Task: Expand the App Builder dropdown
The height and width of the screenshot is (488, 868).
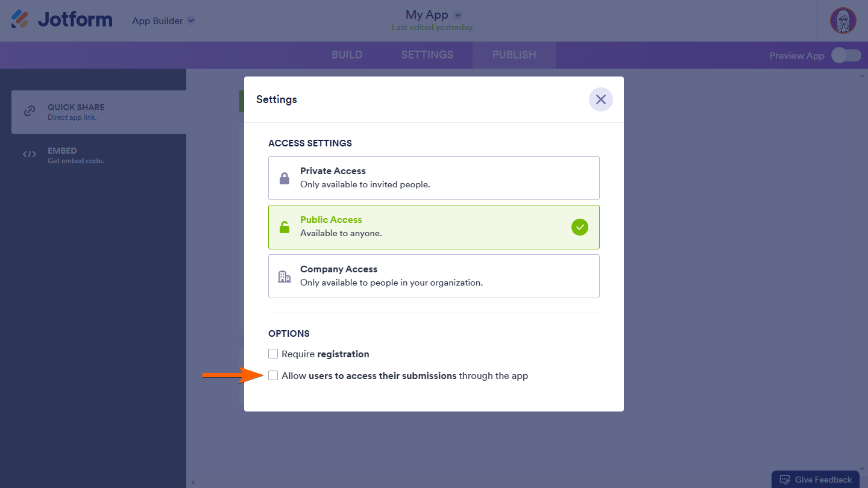Action: tap(191, 20)
